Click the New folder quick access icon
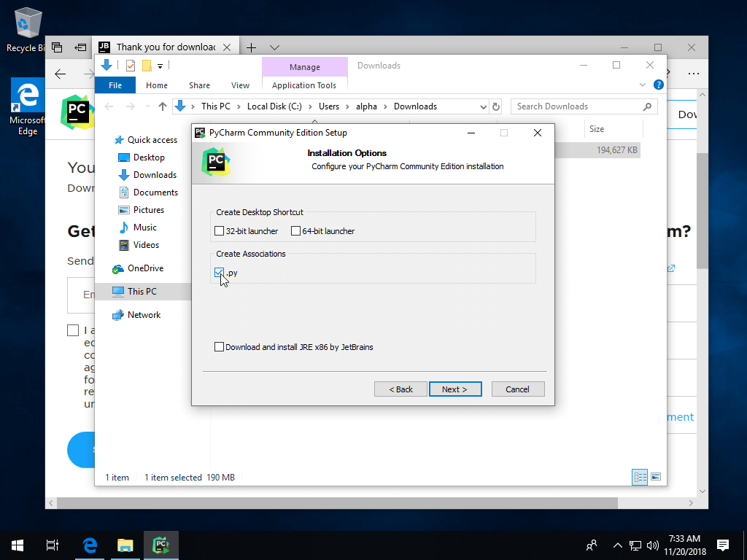The image size is (747, 560). 147,66
